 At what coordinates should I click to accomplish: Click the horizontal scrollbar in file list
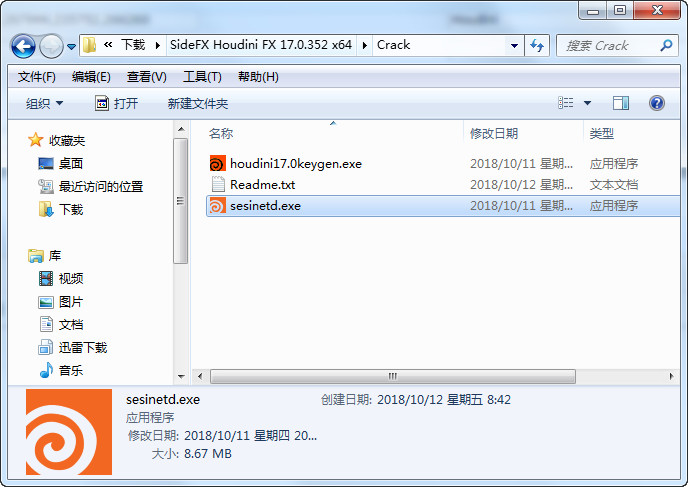pyautogui.click(x=392, y=376)
